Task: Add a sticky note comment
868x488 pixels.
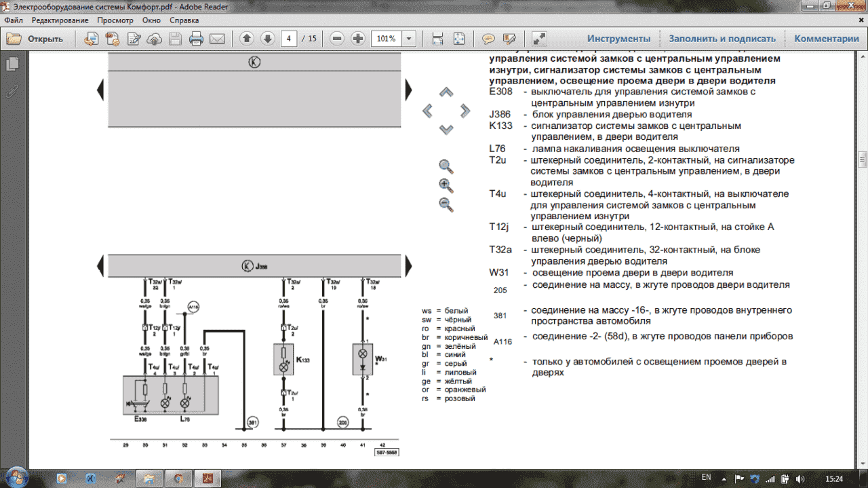Action: [x=488, y=39]
